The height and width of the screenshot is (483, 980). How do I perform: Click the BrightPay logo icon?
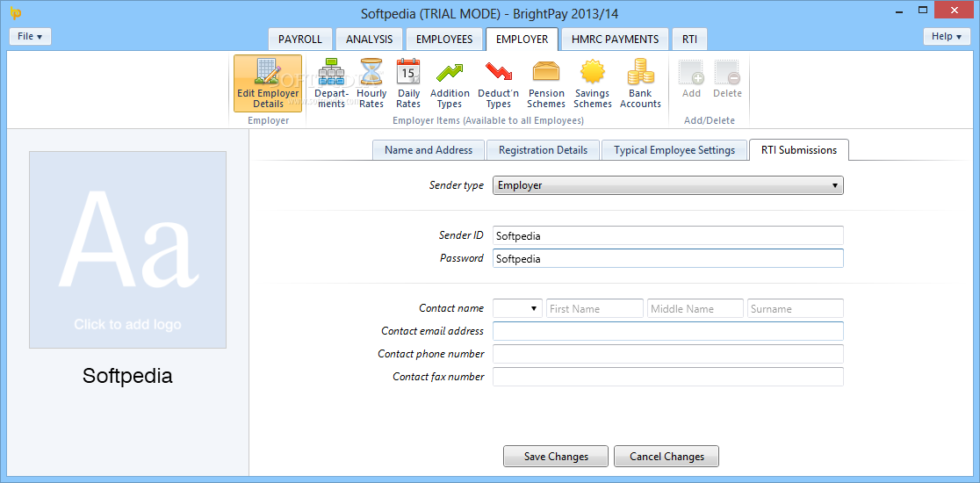17,12
